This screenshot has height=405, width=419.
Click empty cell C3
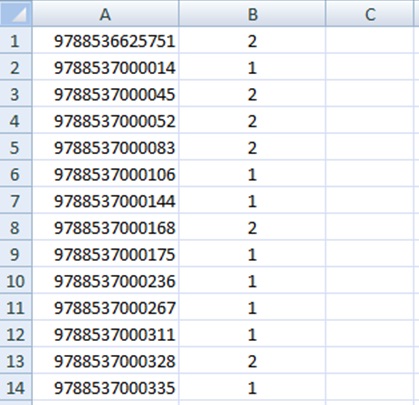point(370,93)
